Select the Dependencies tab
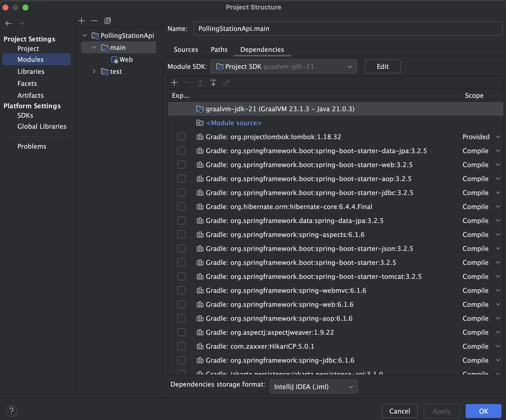Screen dimensions: 506x420 (x=262, y=50)
